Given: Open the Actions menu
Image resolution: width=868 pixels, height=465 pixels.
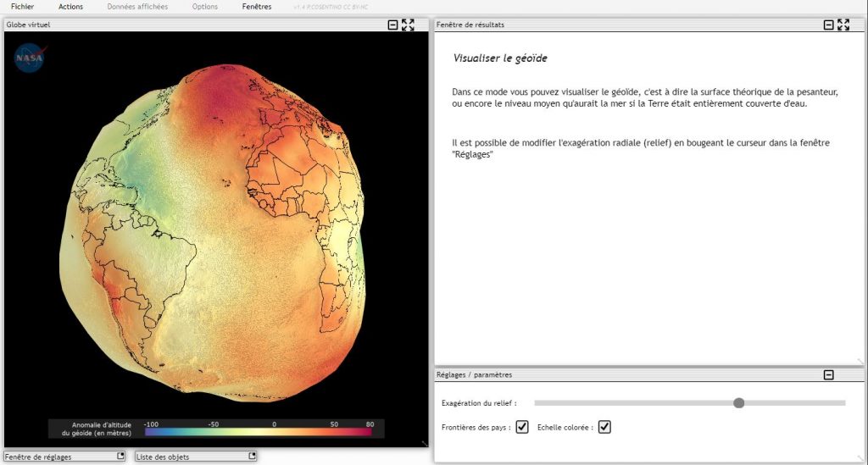Looking at the screenshot, I should 71,7.
